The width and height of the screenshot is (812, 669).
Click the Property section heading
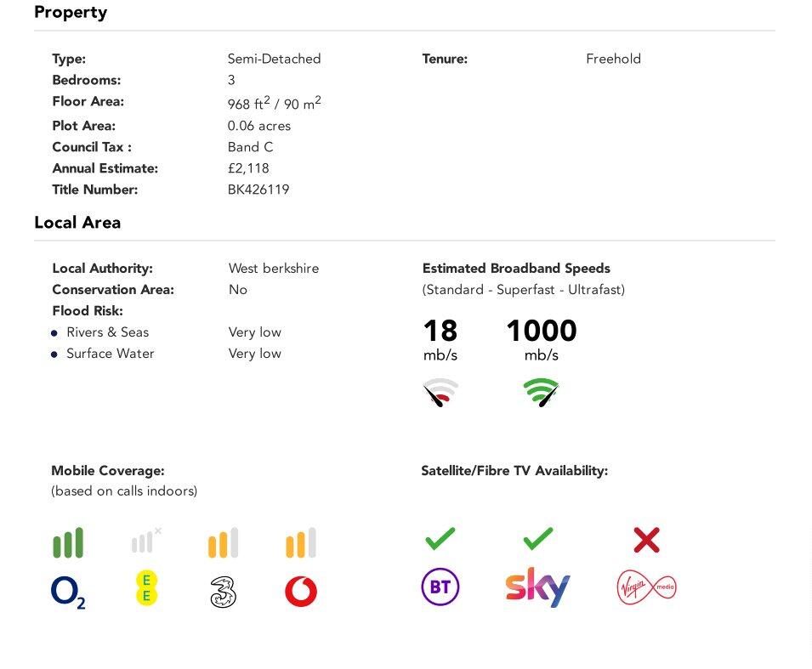[71, 12]
